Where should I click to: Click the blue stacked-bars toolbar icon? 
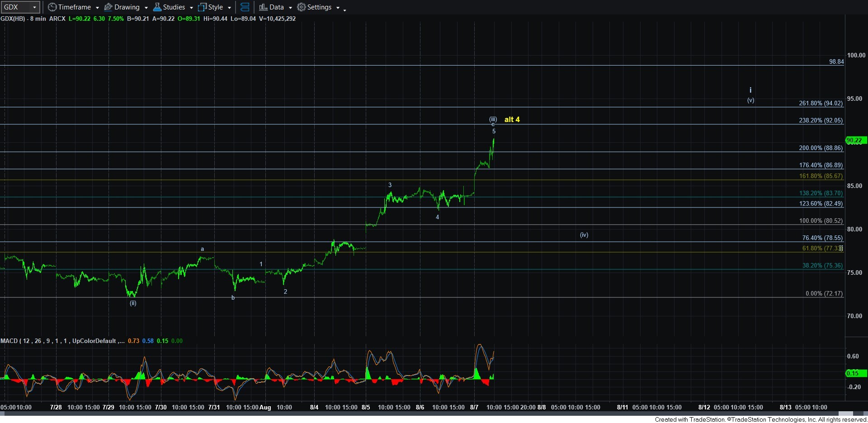point(245,7)
